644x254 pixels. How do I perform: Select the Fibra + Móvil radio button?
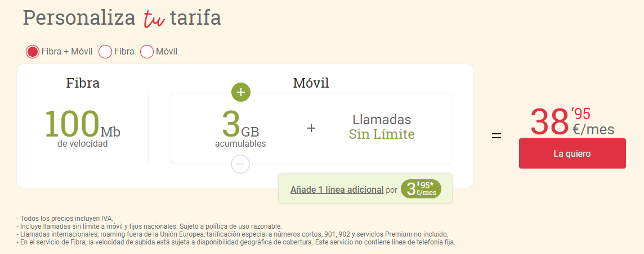[x=33, y=52]
